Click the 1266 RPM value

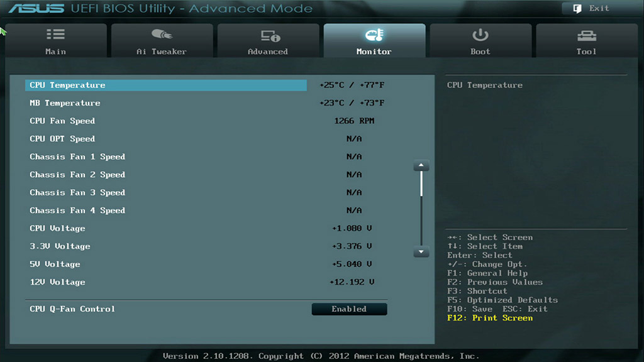pos(354,121)
